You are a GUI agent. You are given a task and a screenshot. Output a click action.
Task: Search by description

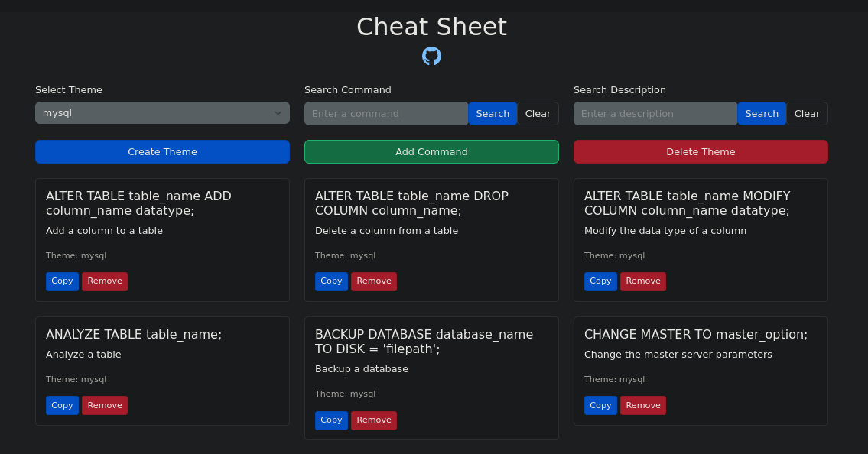[x=761, y=113]
